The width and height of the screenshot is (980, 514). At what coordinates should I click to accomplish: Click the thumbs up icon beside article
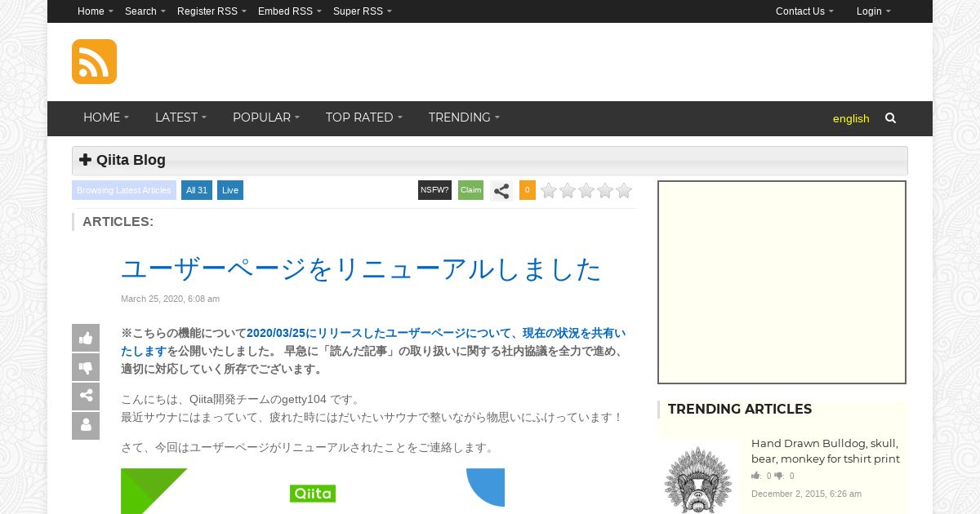[86, 338]
